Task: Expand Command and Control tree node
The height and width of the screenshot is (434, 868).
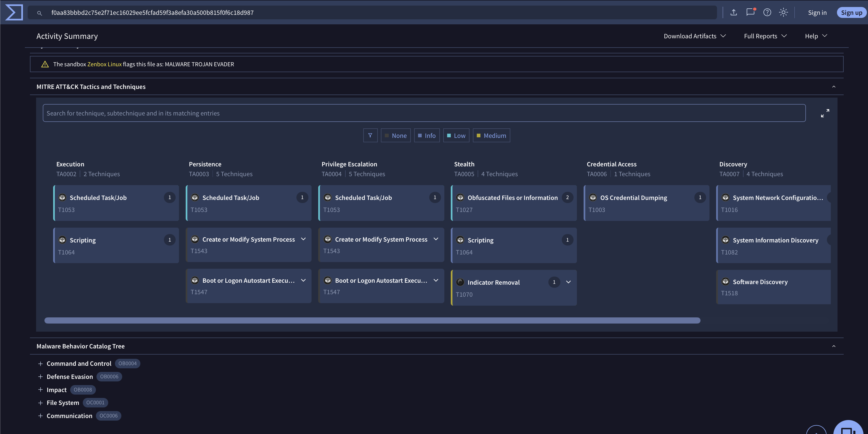Action: point(41,364)
